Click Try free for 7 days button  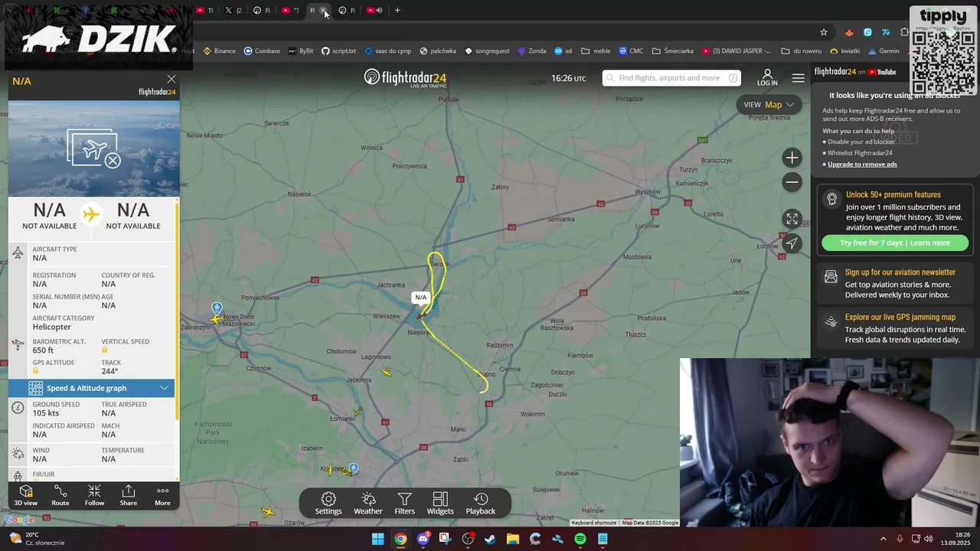tap(895, 243)
